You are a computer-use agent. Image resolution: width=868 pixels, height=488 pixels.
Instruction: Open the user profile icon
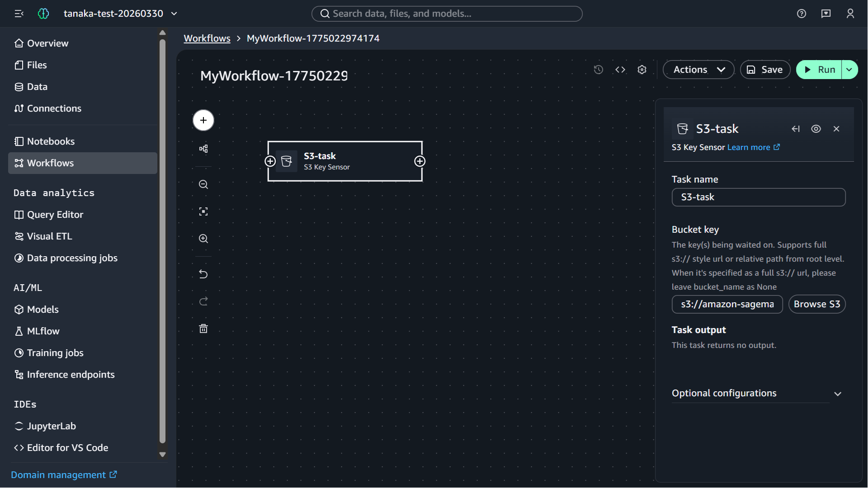850,14
